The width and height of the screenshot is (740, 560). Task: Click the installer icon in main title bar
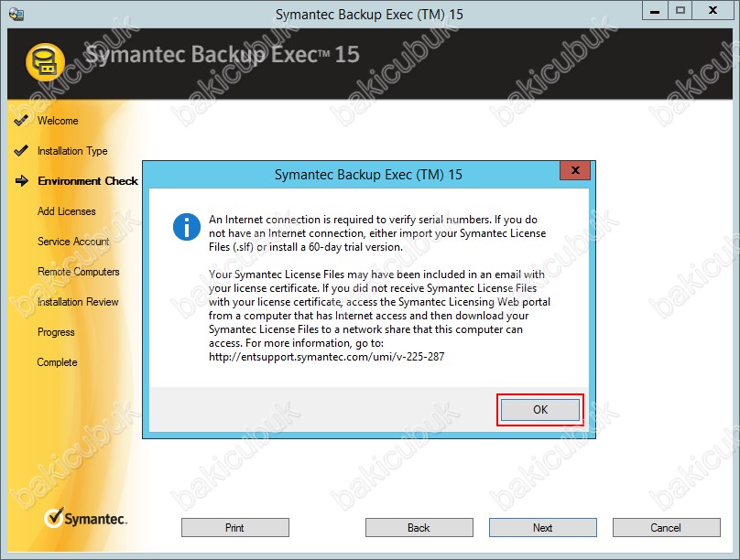16,14
